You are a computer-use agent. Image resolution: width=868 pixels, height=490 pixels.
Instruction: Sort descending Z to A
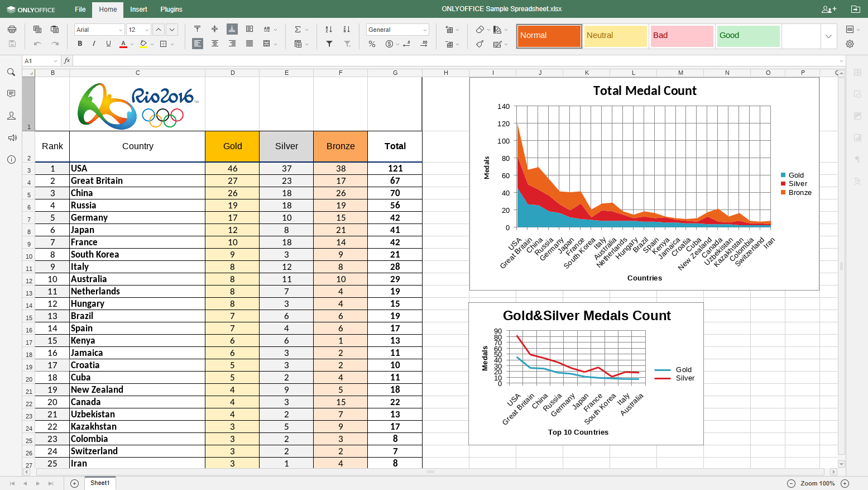click(x=347, y=29)
